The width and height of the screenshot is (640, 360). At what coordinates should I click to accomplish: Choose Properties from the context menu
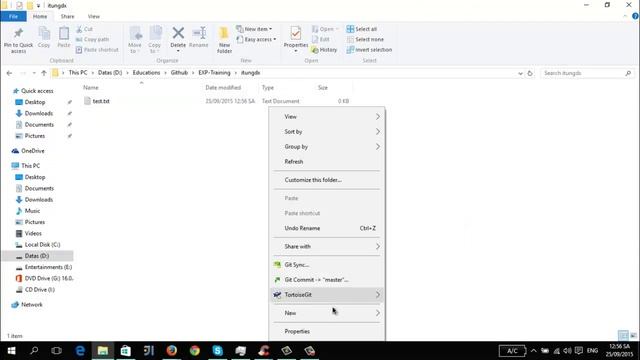[327, 331]
